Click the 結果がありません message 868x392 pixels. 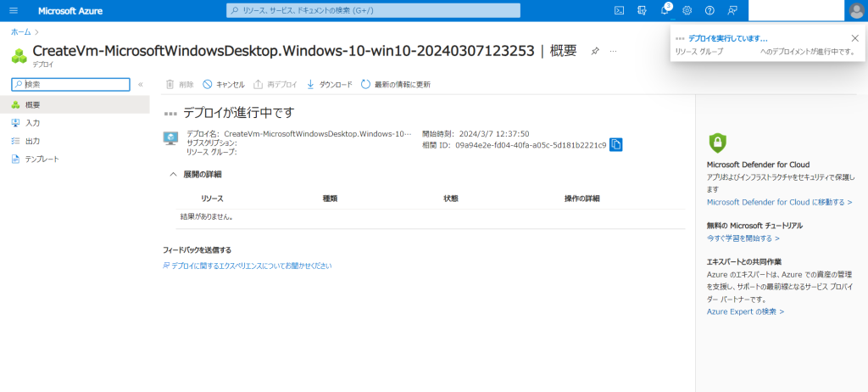click(x=206, y=217)
